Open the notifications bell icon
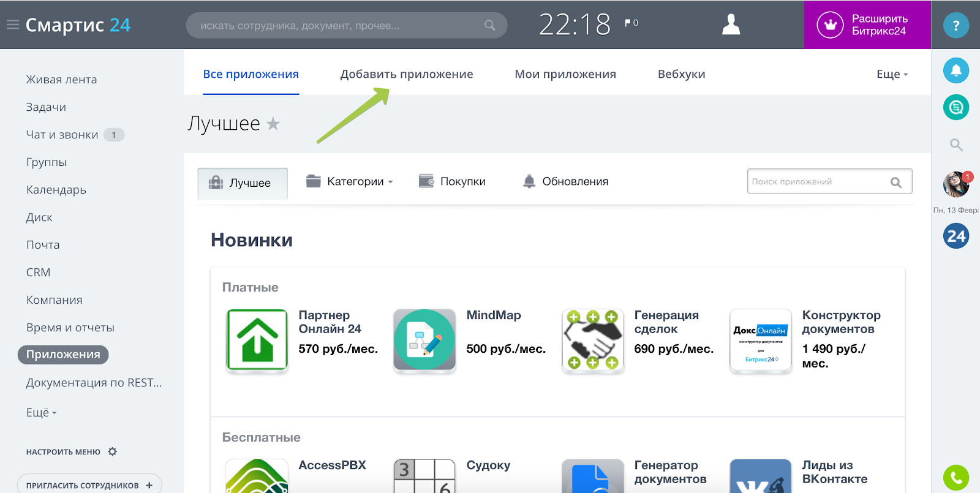The width and height of the screenshot is (980, 493). point(956,70)
